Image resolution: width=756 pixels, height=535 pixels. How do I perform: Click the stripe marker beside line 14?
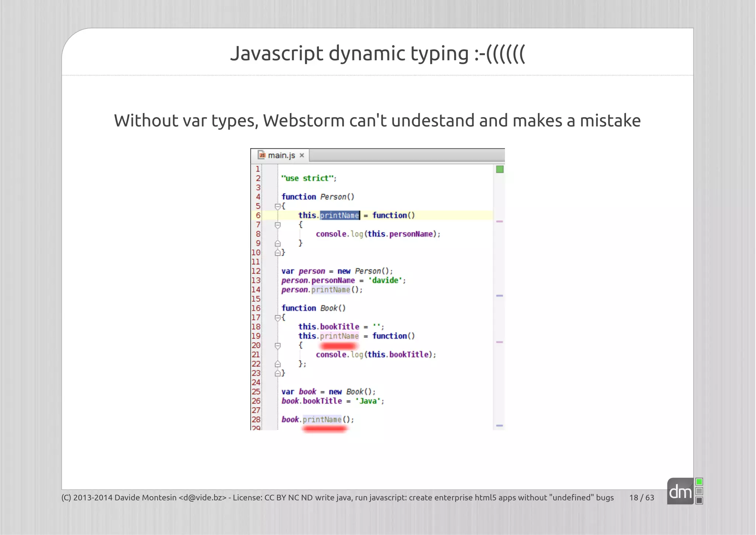pyautogui.click(x=499, y=296)
